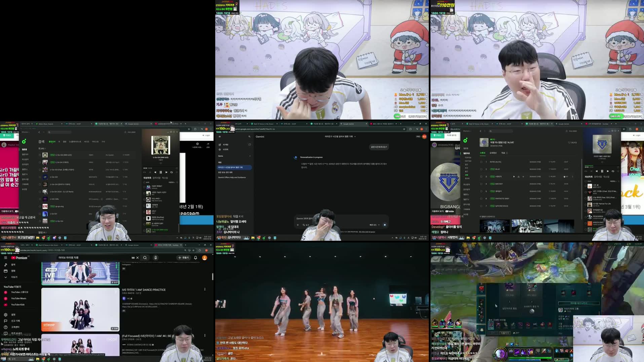The height and width of the screenshot is (362, 644).
Task: Toggle the like heart on BIGBANG's ALIVE album
Action: coord(569,142)
